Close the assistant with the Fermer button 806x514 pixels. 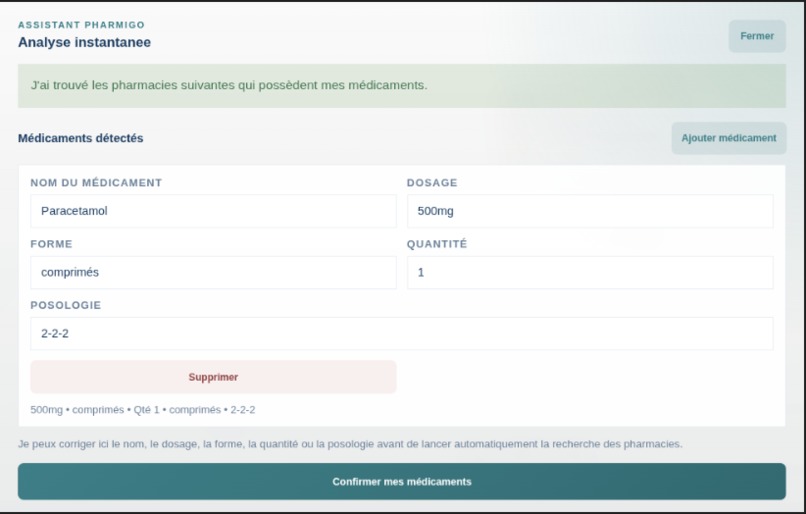[x=757, y=36]
